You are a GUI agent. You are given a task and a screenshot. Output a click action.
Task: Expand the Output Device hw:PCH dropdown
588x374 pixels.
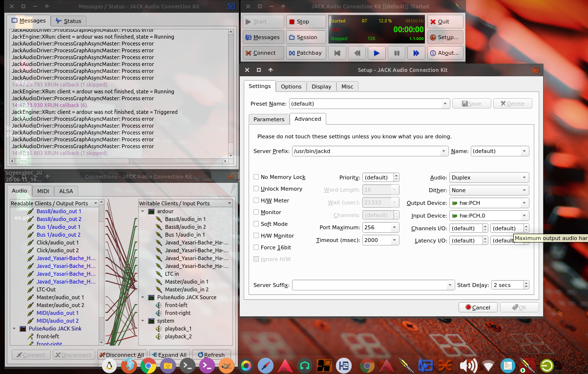pyautogui.click(x=525, y=203)
